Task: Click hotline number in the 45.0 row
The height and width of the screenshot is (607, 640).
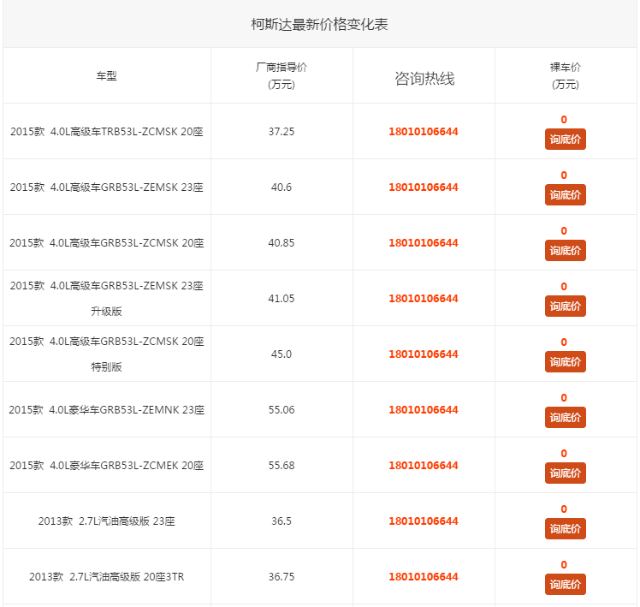Action: (423, 354)
